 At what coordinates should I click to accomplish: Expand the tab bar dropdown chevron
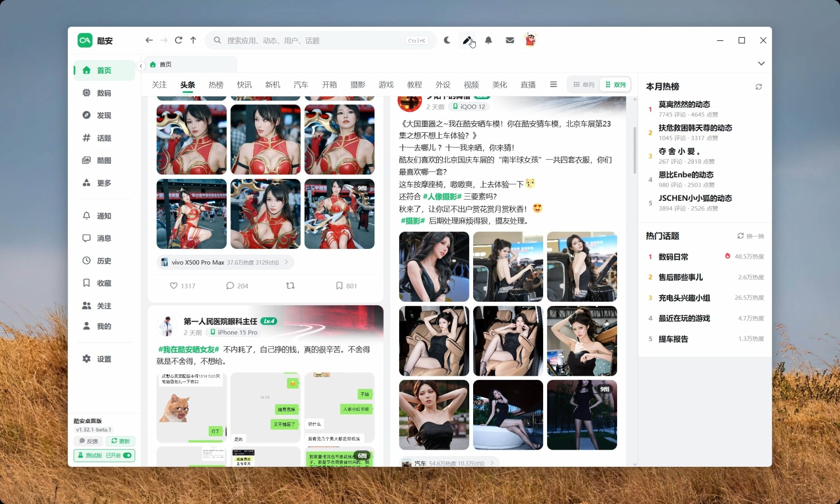761,63
